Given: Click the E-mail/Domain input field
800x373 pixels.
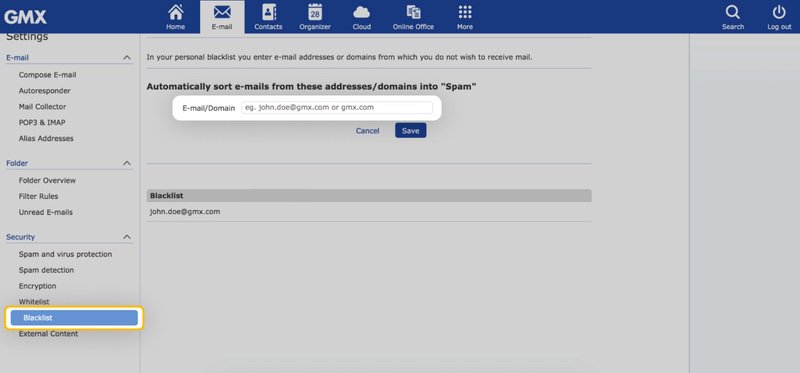Looking at the screenshot, I should click(337, 108).
